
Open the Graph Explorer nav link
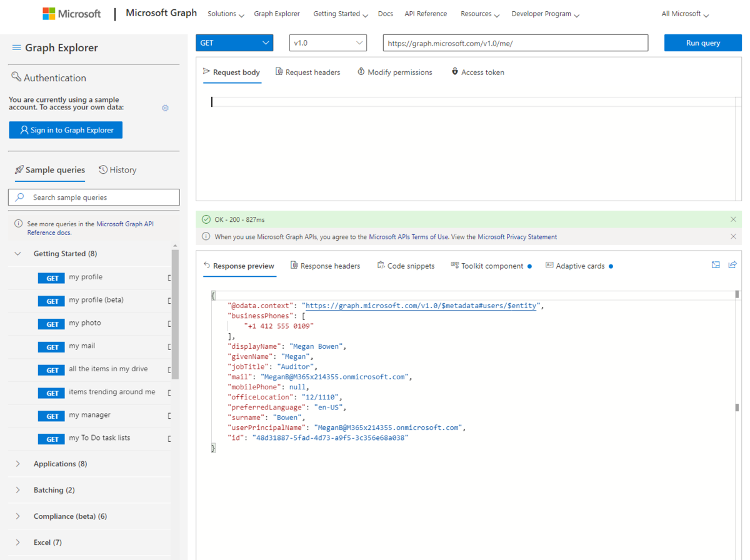[x=277, y=14]
